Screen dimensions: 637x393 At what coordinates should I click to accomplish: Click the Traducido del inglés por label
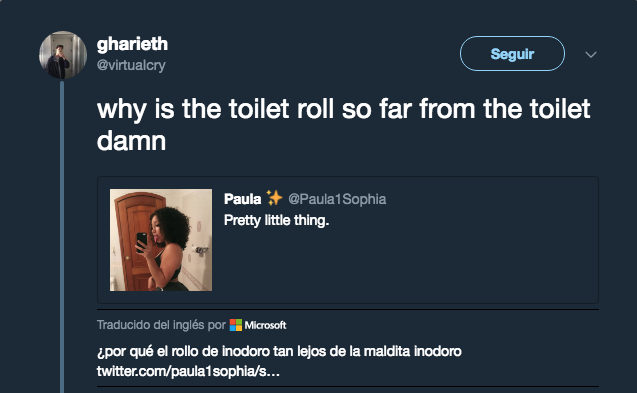coord(161,325)
